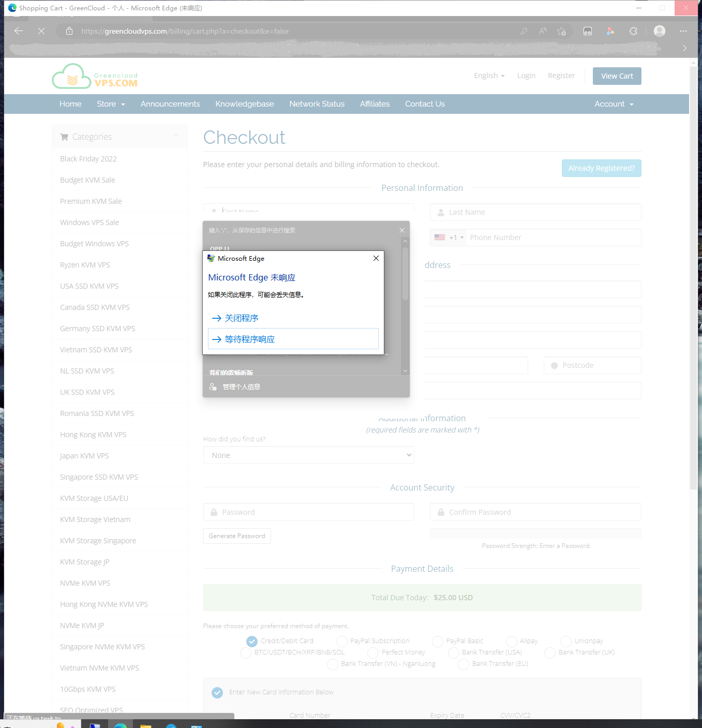Click 管理个人信息 in autofill popup
The image size is (702, 728).
coord(241,387)
